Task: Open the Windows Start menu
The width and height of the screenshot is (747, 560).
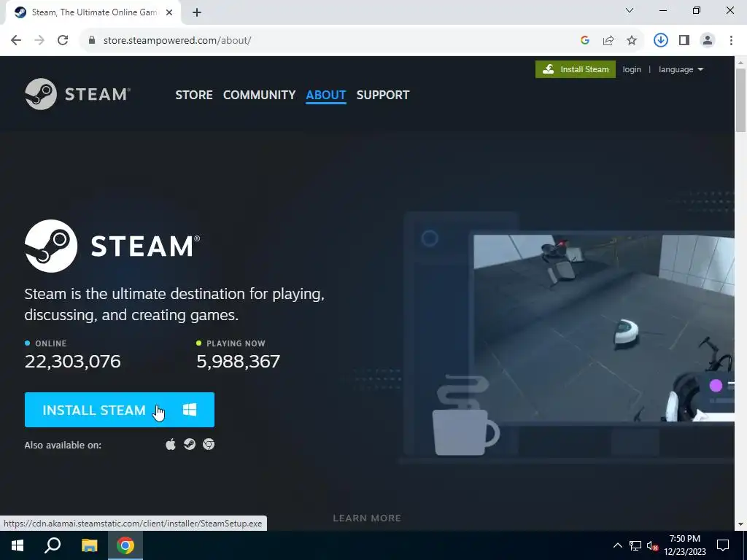Action: coord(18,545)
